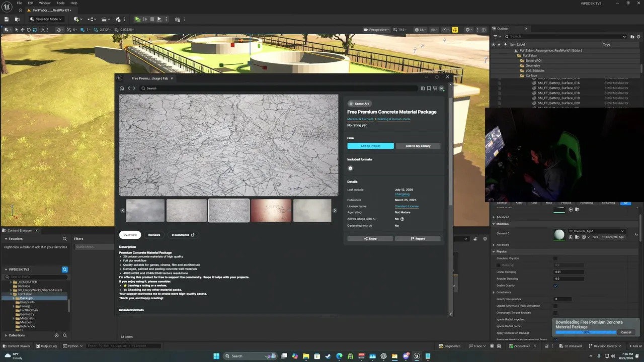644x362 pixels.
Task: Click the Stop simulation button
Action: tap(152, 19)
